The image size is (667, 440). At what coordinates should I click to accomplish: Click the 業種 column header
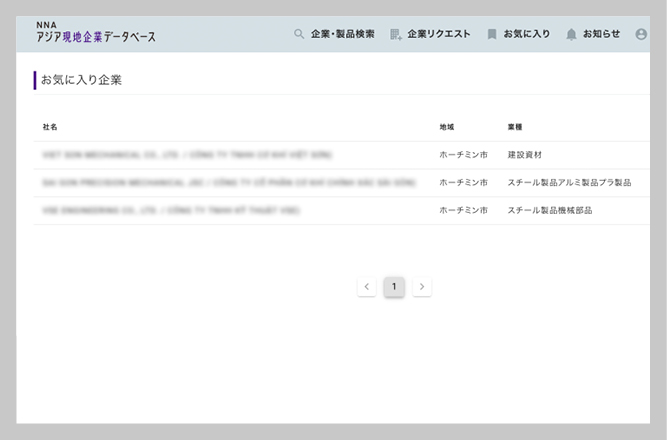point(515,127)
